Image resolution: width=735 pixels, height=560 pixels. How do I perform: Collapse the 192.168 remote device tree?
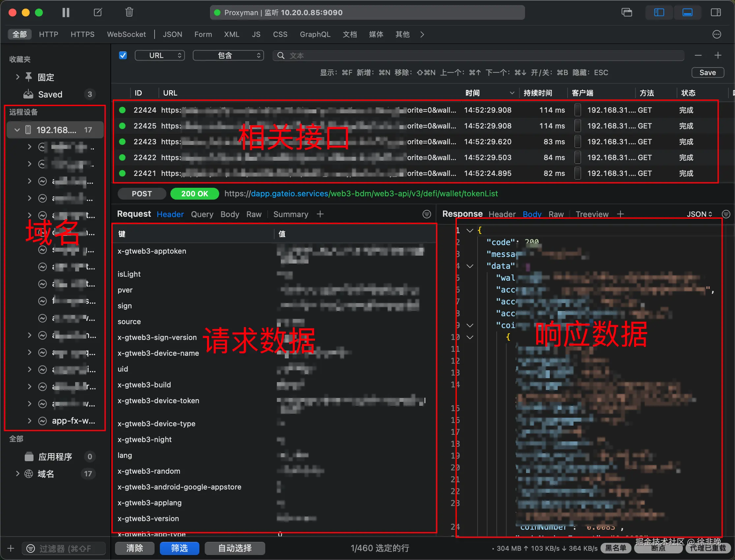pyautogui.click(x=17, y=130)
